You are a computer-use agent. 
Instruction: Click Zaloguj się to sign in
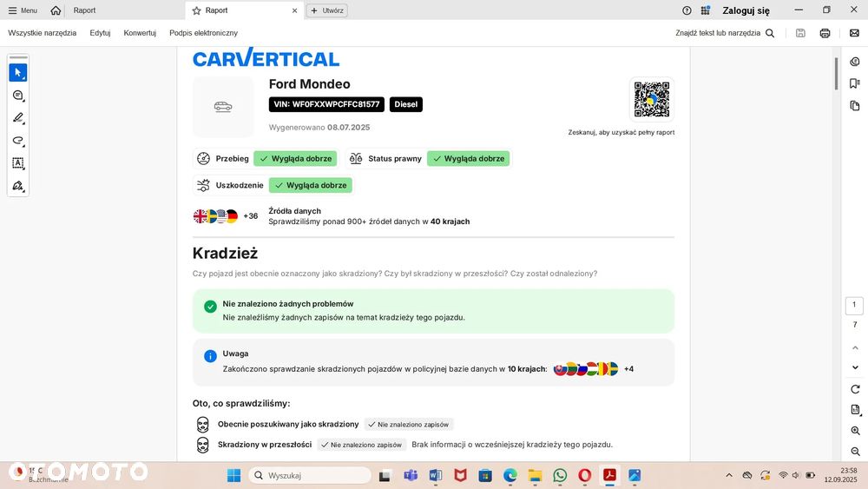click(x=746, y=10)
